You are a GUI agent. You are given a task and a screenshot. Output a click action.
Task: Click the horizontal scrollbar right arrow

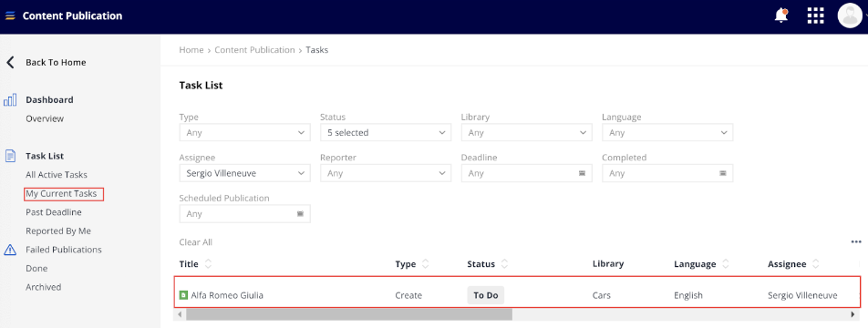[853, 314]
